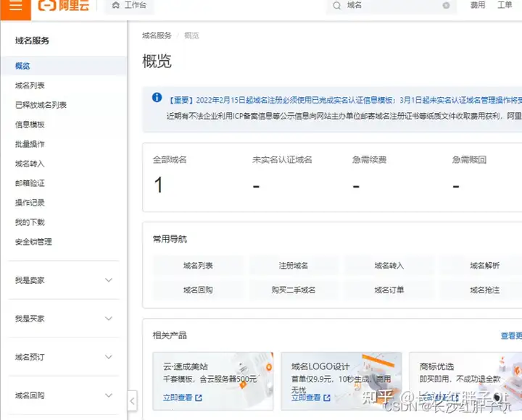Image resolution: width=522 pixels, height=420 pixels.
Task: Open 云·速成美站 立即查看 external link
Action: [183, 398]
